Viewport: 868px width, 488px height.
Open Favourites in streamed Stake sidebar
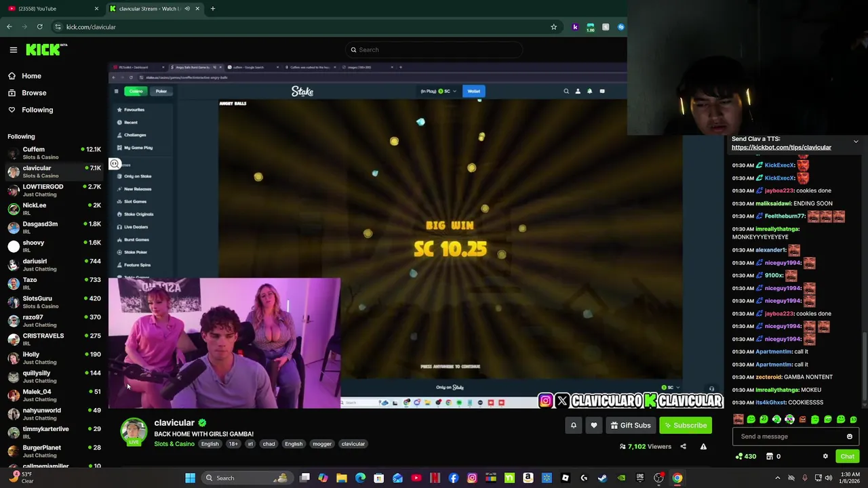click(x=134, y=110)
